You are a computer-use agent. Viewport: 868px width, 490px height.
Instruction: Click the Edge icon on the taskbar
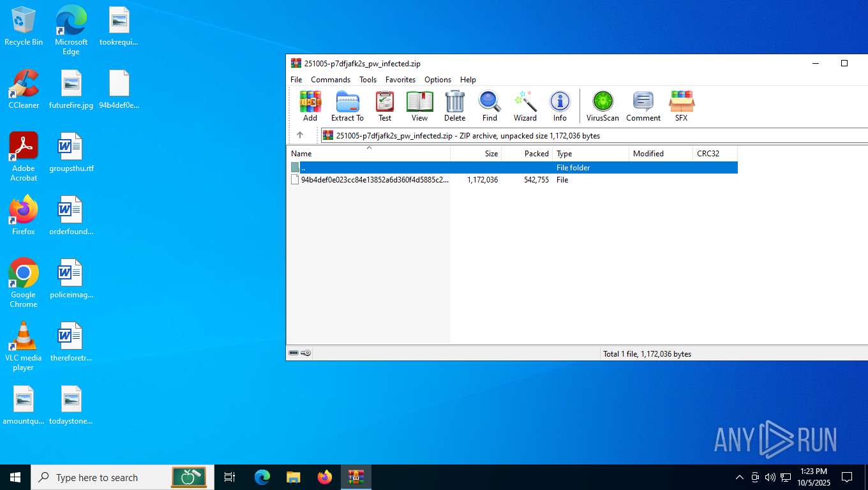click(x=262, y=477)
